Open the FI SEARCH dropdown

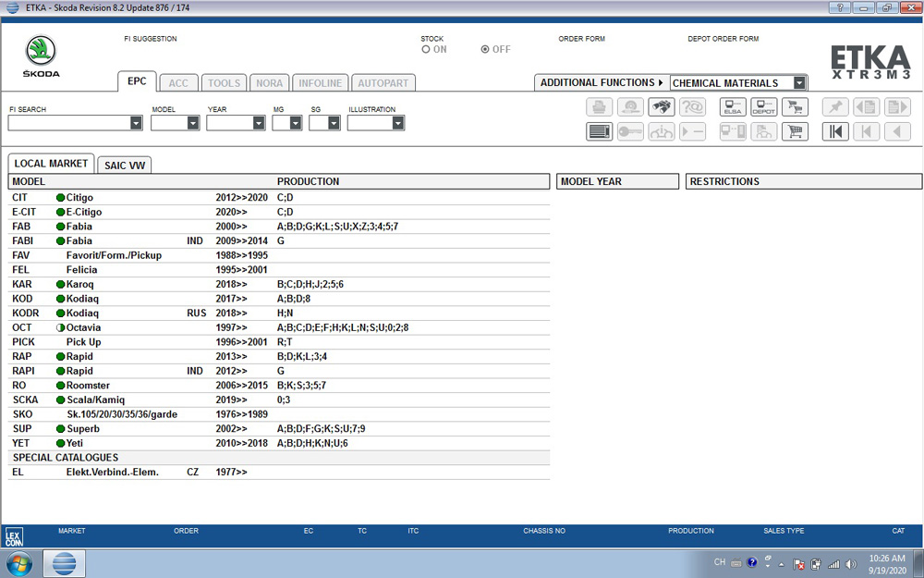click(x=136, y=123)
